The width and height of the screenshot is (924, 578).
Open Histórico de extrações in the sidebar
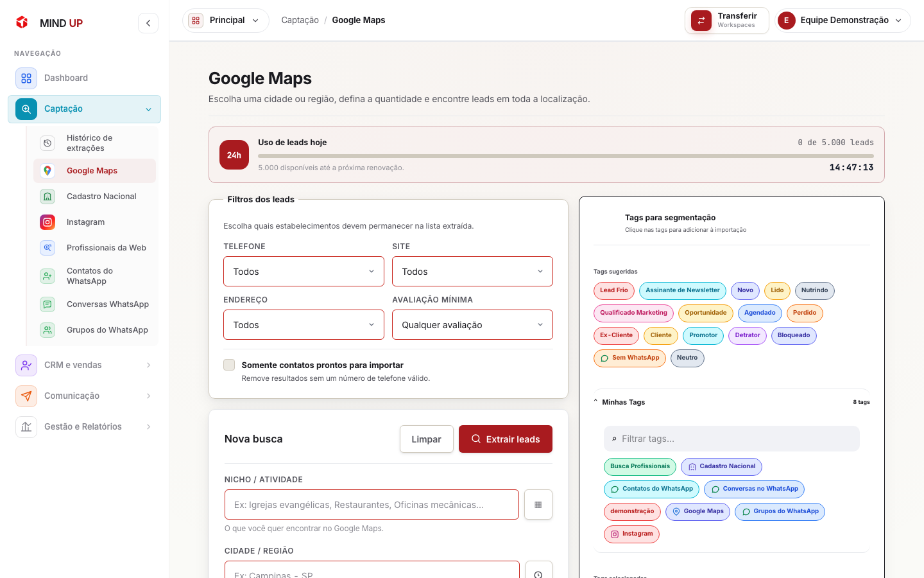coord(95,143)
